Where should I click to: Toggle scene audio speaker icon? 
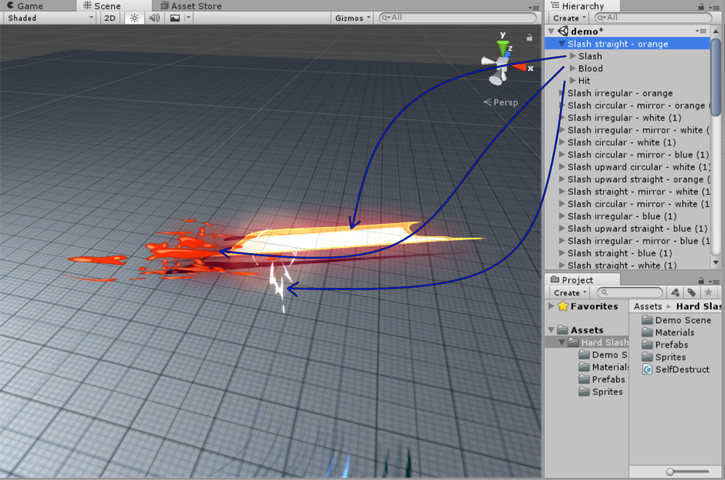(154, 18)
